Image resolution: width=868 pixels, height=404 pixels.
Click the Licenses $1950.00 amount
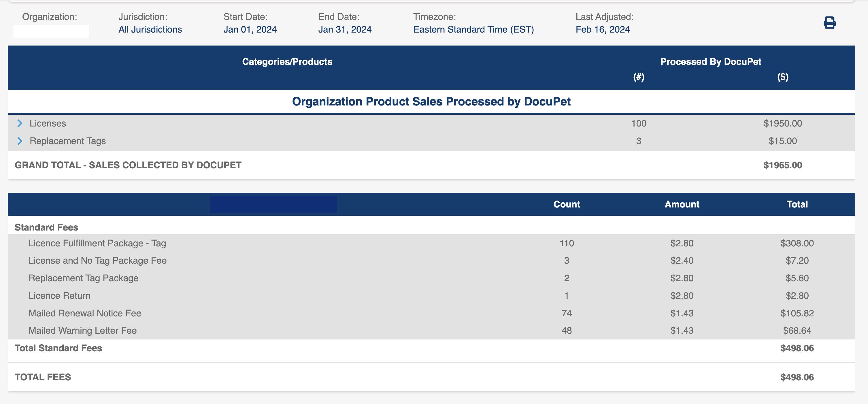click(782, 123)
